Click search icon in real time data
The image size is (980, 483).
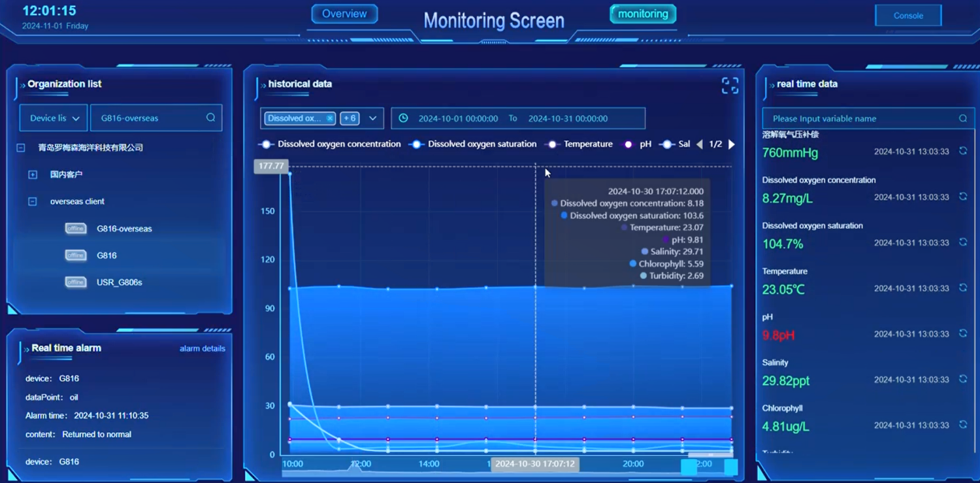(962, 118)
